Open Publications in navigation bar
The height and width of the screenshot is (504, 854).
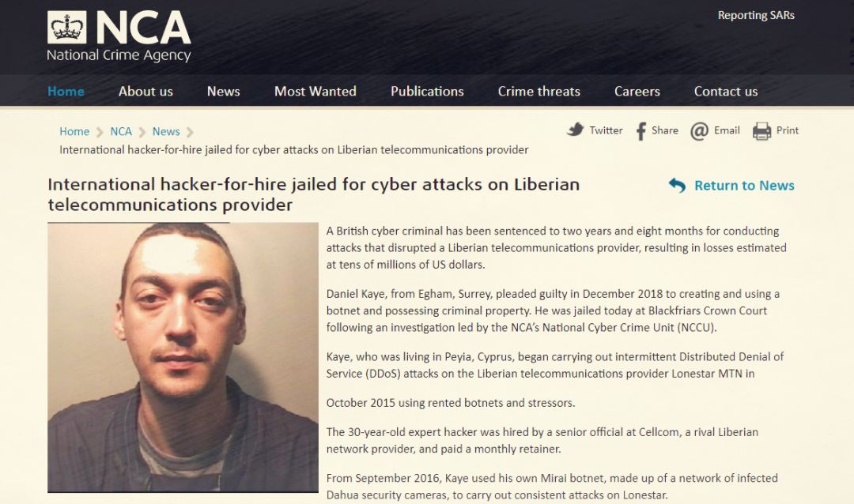click(x=427, y=92)
